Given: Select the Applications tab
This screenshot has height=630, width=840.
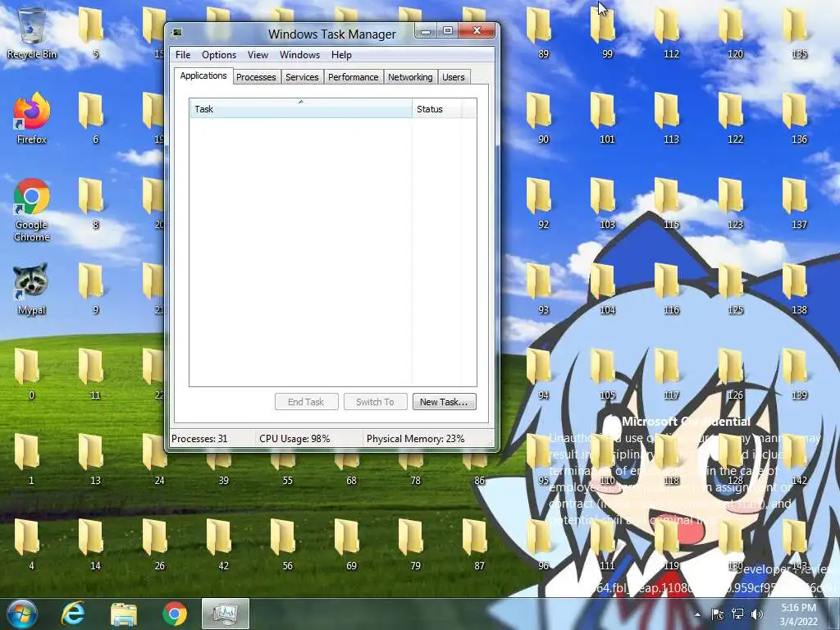Looking at the screenshot, I should click(x=203, y=75).
